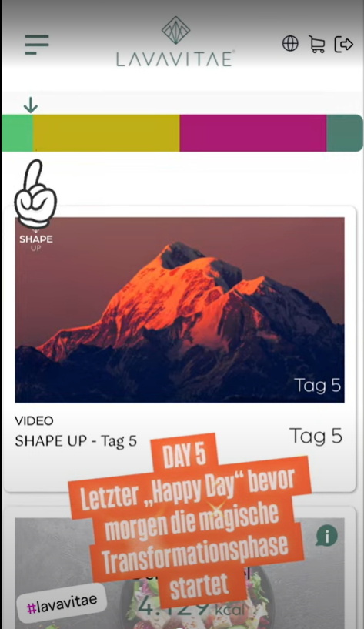Screen dimensions: 364x629
Task: Open the mountain video thumbnail
Action: click(x=179, y=309)
